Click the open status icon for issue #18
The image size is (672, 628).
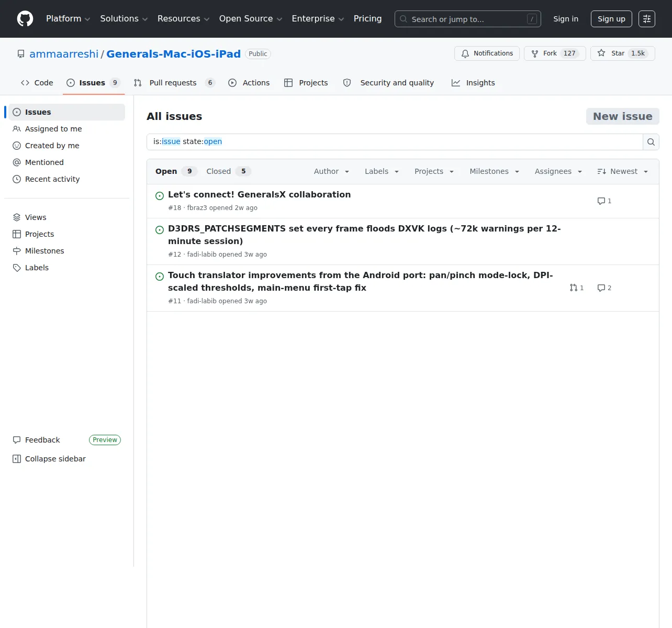click(160, 196)
